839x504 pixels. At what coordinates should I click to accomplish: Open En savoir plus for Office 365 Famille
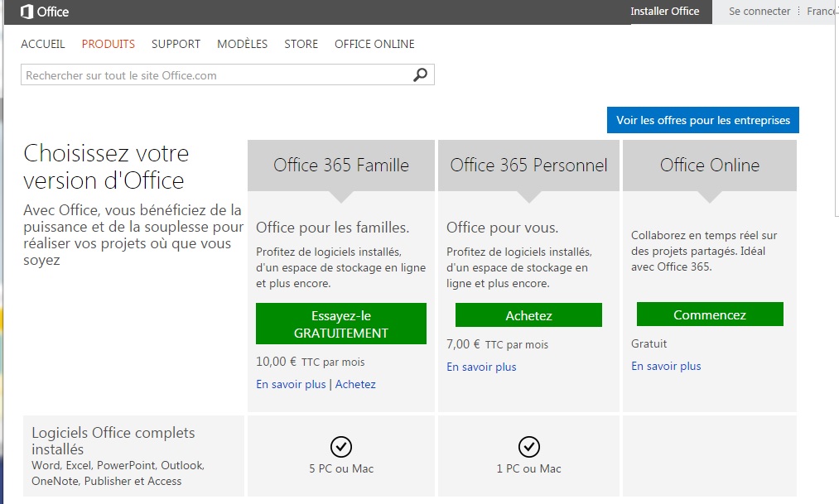(291, 384)
